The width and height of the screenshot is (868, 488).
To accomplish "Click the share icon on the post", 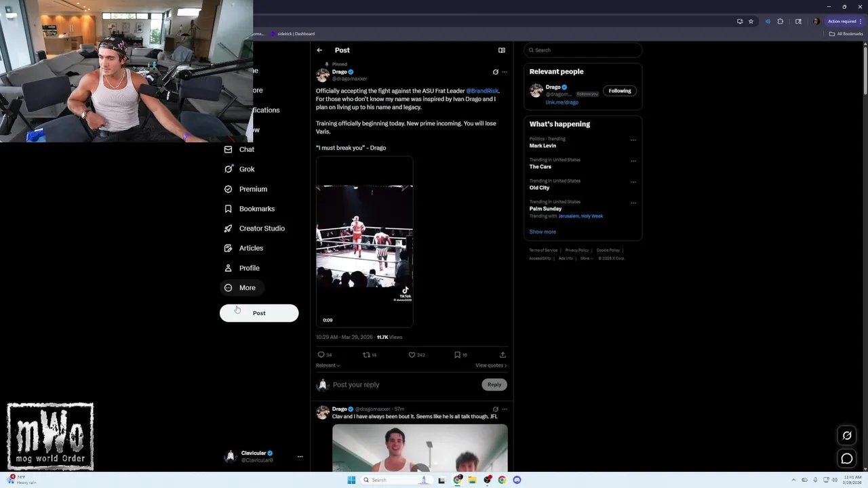I will click(x=502, y=354).
